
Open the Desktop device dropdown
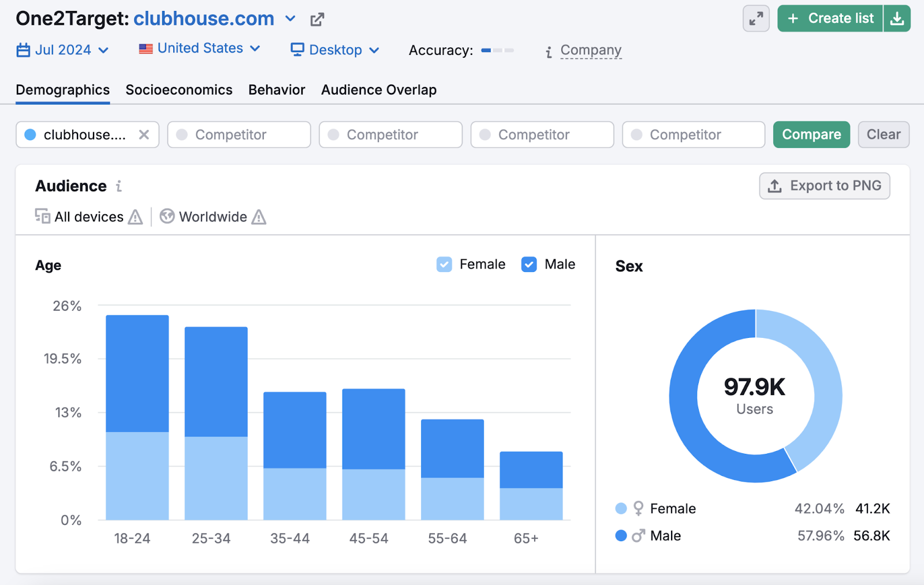click(335, 50)
